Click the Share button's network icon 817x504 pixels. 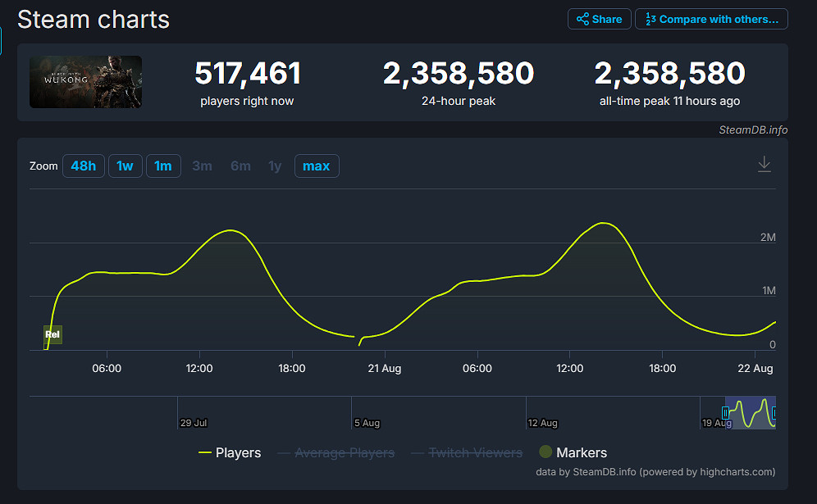coord(582,19)
